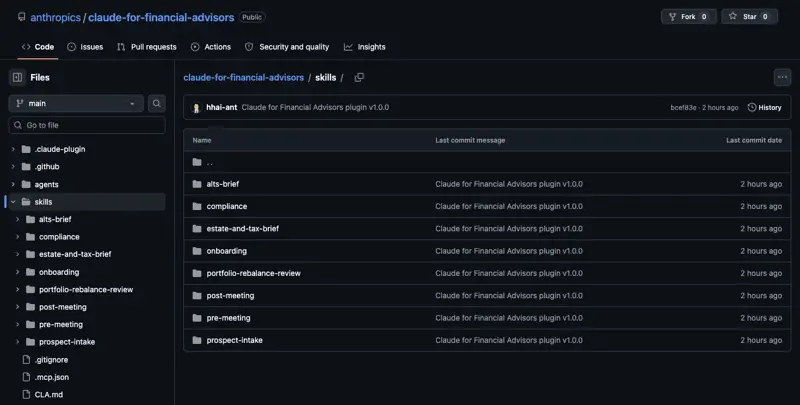Image resolution: width=800 pixels, height=405 pixels.
Task: Expand alts-brief chevron in sidebar tree
Action: 17,219
